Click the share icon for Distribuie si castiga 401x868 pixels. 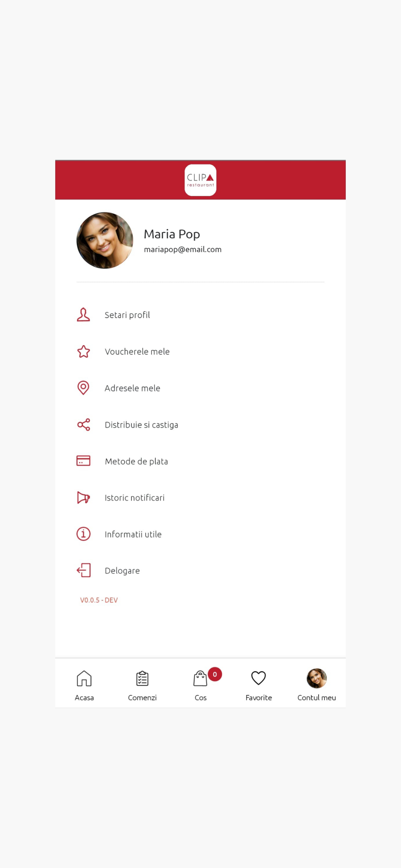(x=83, y=424)
